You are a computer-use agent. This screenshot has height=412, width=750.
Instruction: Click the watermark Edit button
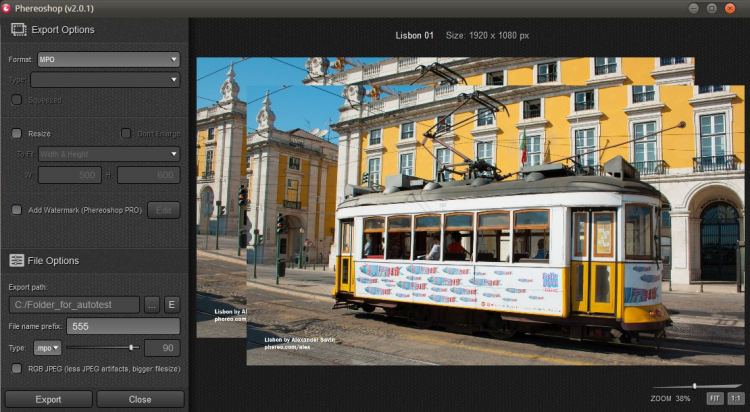[x=164, y=210]
